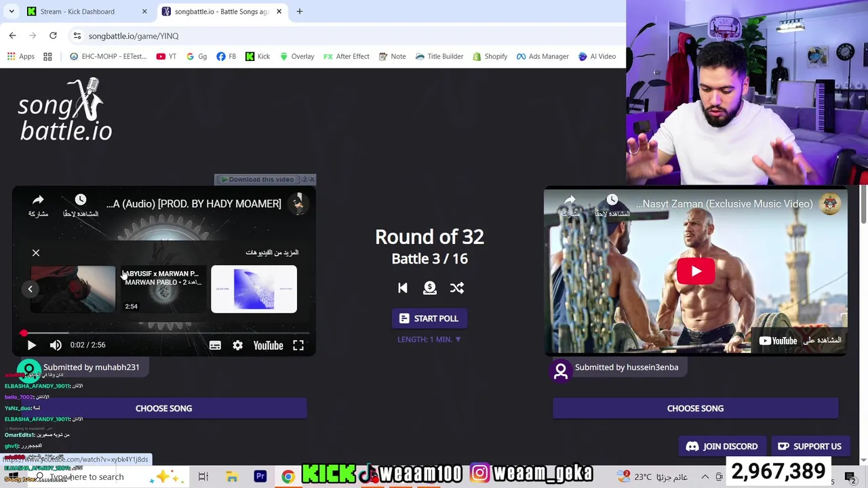Reload the page
This screenshot has width=868, height=488.
tap(53, 35)
